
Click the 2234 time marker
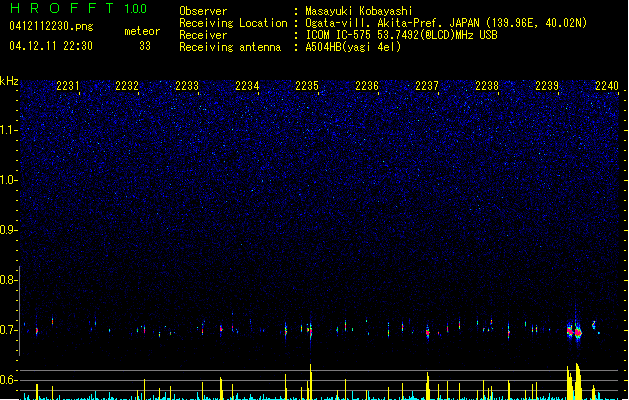[247, 86]
